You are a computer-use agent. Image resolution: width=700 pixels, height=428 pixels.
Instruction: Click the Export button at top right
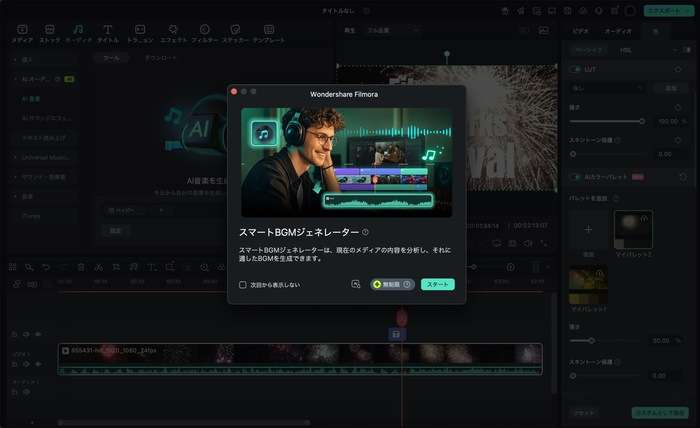tap(669, 11)
